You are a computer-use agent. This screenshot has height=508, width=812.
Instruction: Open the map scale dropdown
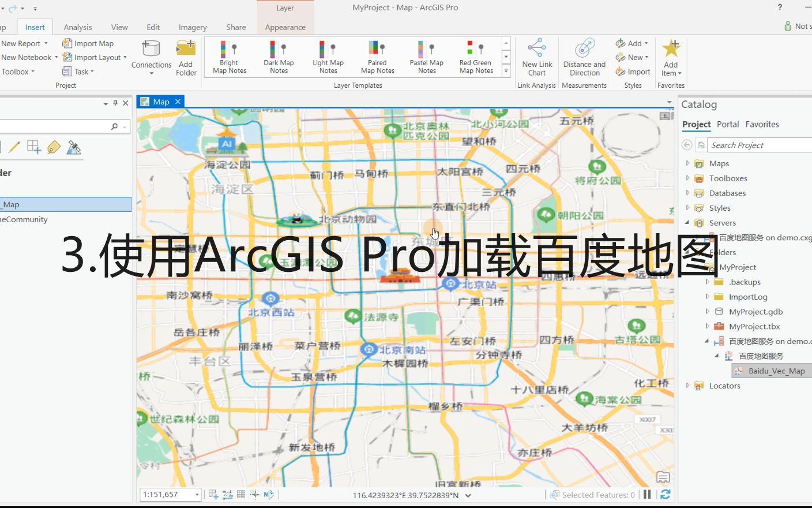[196, 494]
